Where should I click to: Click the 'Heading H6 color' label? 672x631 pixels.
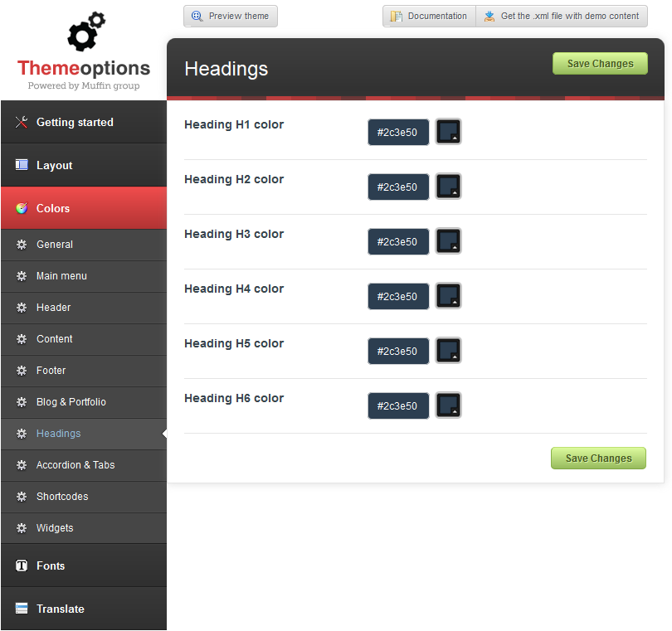click(x=234, y=398)
